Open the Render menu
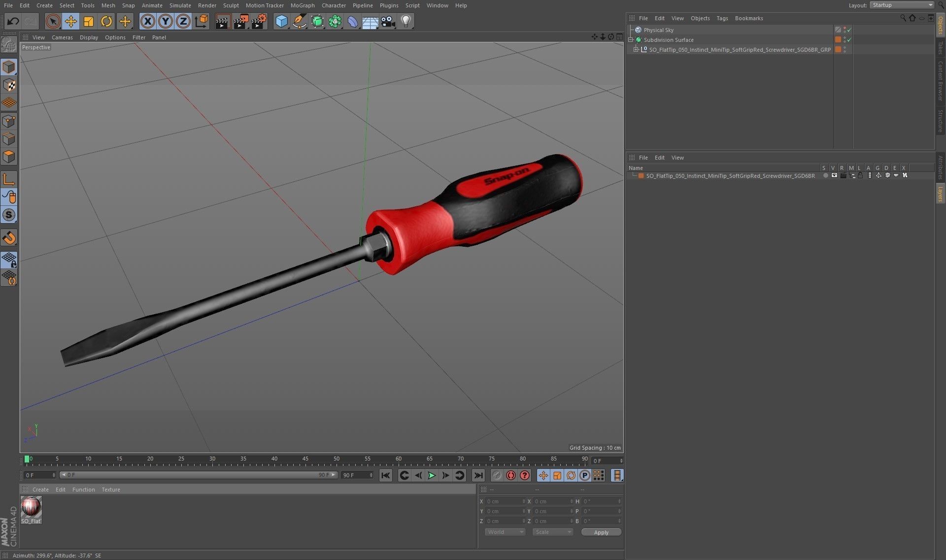This screenshot has width=946, height=560. (x=207, y=5)
